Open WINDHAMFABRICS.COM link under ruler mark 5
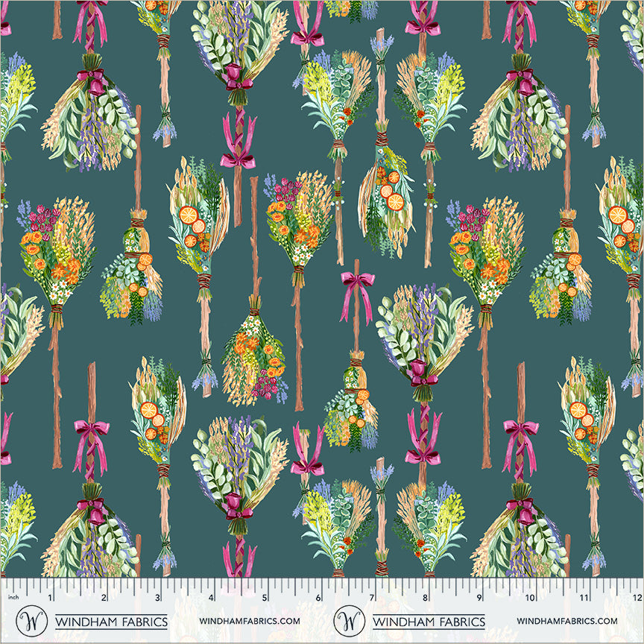 [250, 621]
